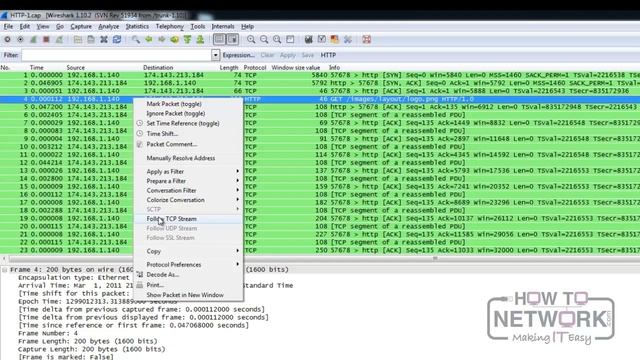640x360 pixels.
Task: Open Wireshark preferences toolbar icon
Action: [x=348, y=40]
